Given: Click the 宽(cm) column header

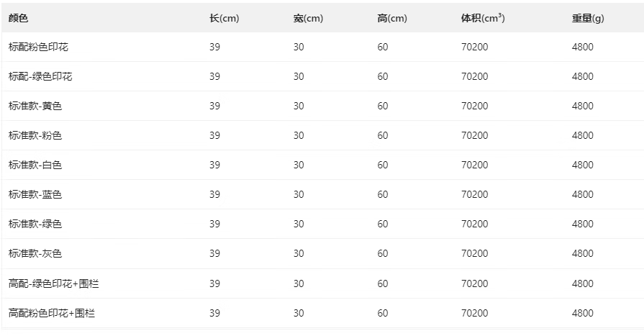Looking at the screenshot, I should (308, 18).
